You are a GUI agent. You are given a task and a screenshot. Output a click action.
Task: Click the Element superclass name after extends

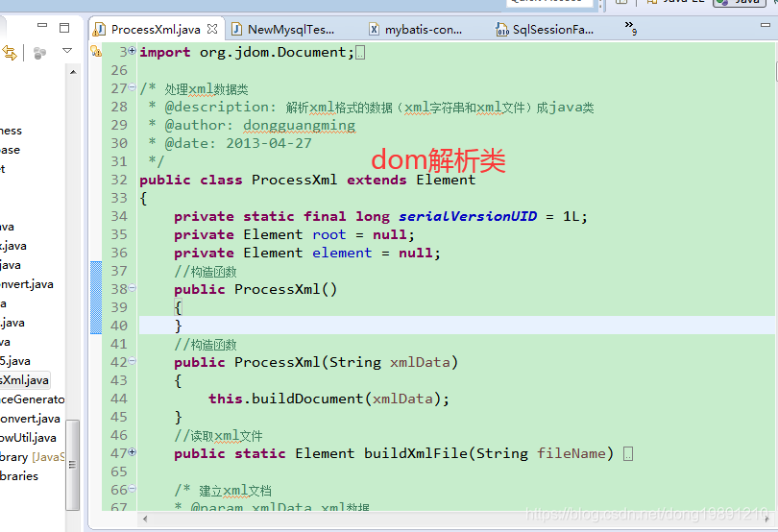click(x=446, y=180)
